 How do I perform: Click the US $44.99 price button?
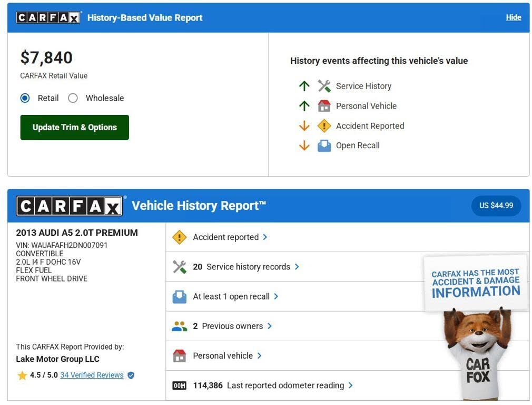[x=496, y=206]
